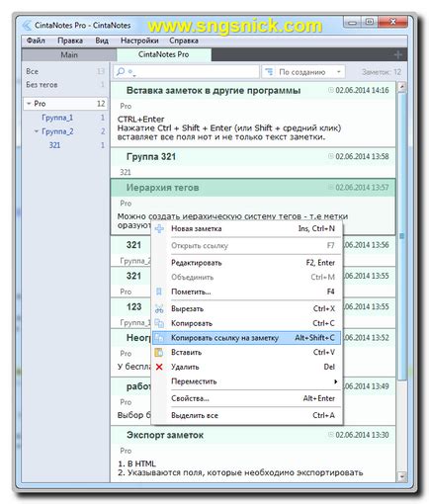The image size is (429, 504).
Task: Click the CintaNotes app logo icon
Action: [27, 26]
